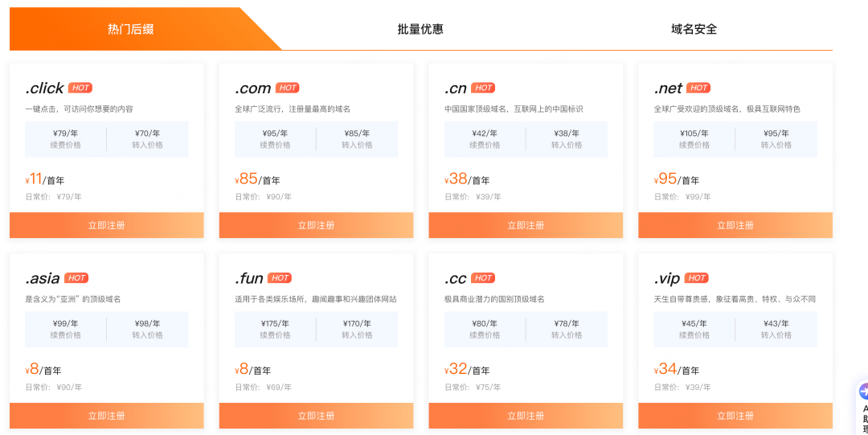The height and width of the screenshot is (435, 868).
Task: Select the .click domain title
Action: click(x=45, y=88)
